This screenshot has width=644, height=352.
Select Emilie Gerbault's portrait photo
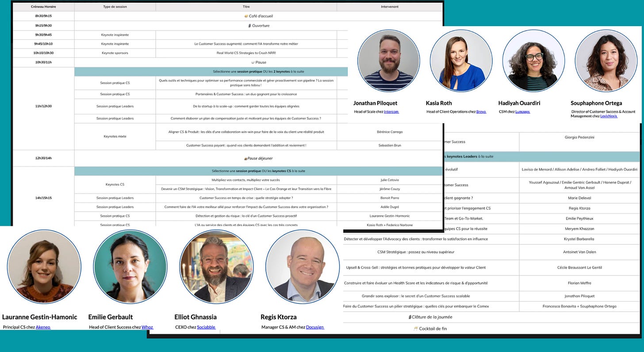130,267
